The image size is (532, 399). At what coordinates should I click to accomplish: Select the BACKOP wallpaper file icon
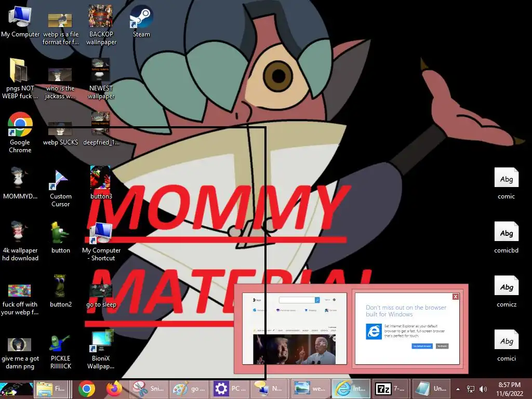pyautogui.click(x=101, y=24)
